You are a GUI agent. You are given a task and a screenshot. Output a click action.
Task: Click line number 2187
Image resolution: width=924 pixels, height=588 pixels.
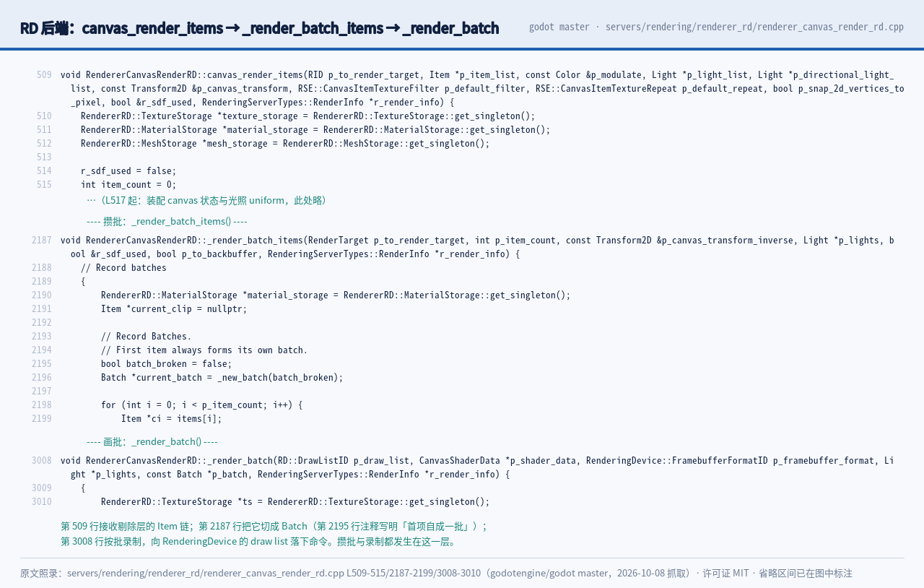42,241
